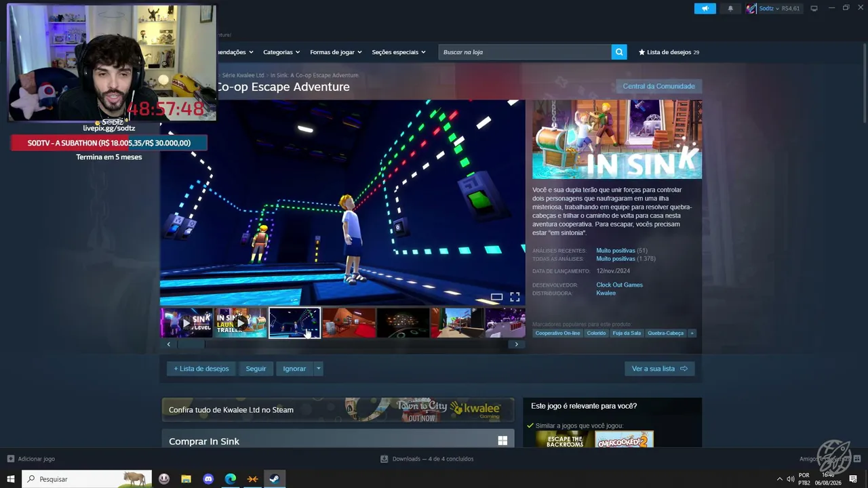Viewport: 868px width, 488px height.
Task: Click the In Sink breadcrumb link
Action: [x=315, y=75]
